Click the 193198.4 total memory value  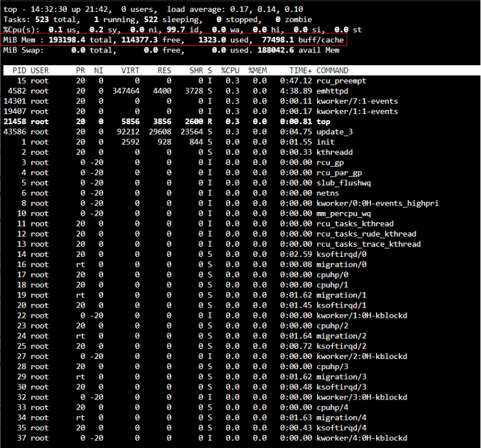pyautogui.click(x=67, y=40)
